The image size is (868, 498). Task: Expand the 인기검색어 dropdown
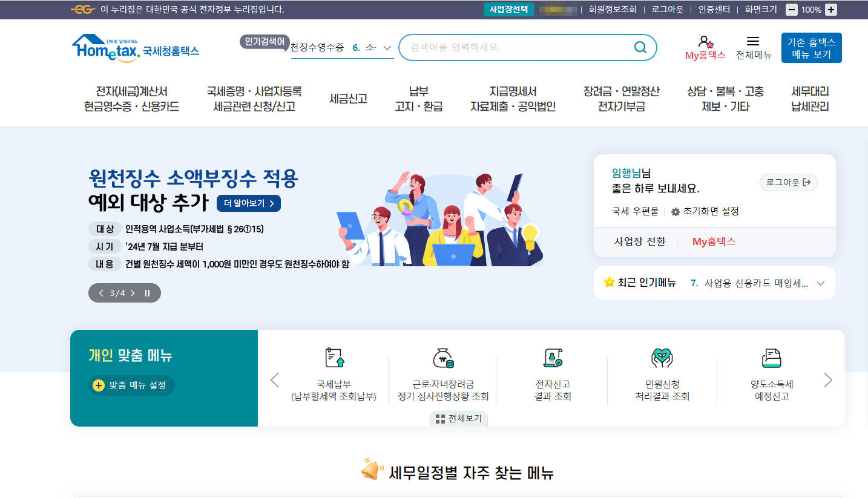[x=387, y=48]
